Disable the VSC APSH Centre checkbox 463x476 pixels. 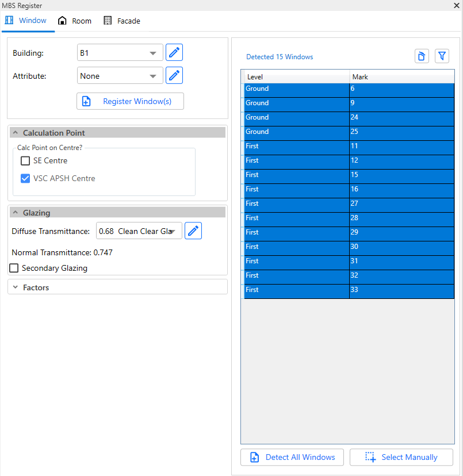tap(25, 178)
